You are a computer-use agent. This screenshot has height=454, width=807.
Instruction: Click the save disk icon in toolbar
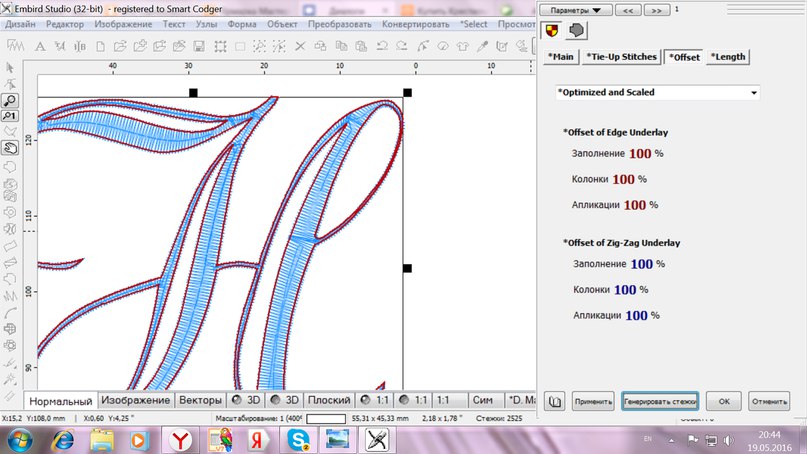(x=200, y=46)
